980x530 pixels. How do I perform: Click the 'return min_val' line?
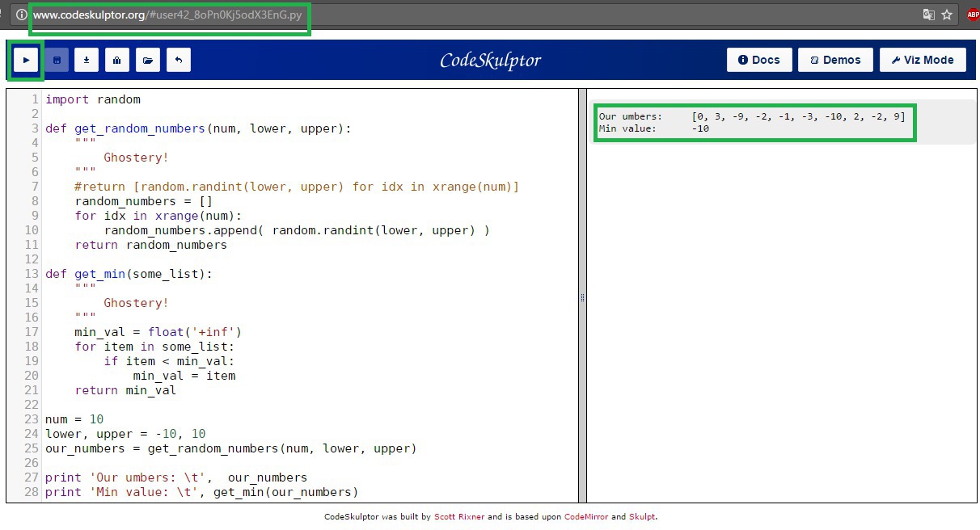(x=125, y=390)
